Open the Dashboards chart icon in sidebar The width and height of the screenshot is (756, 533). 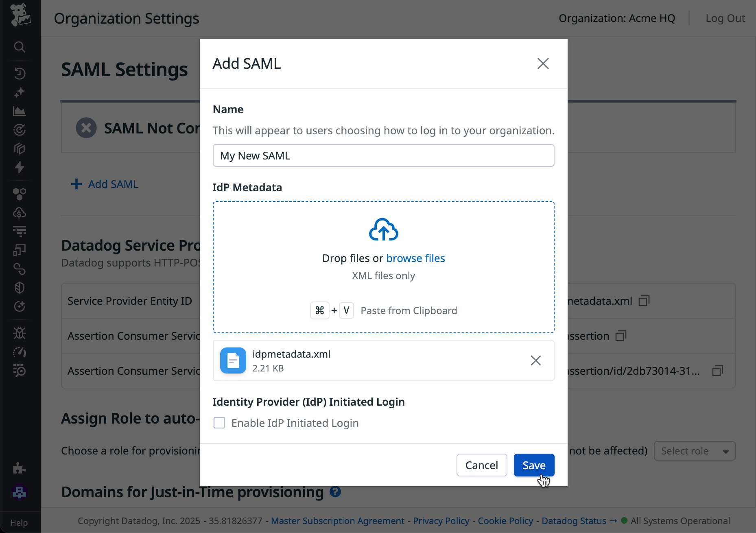tap(20, 111)
